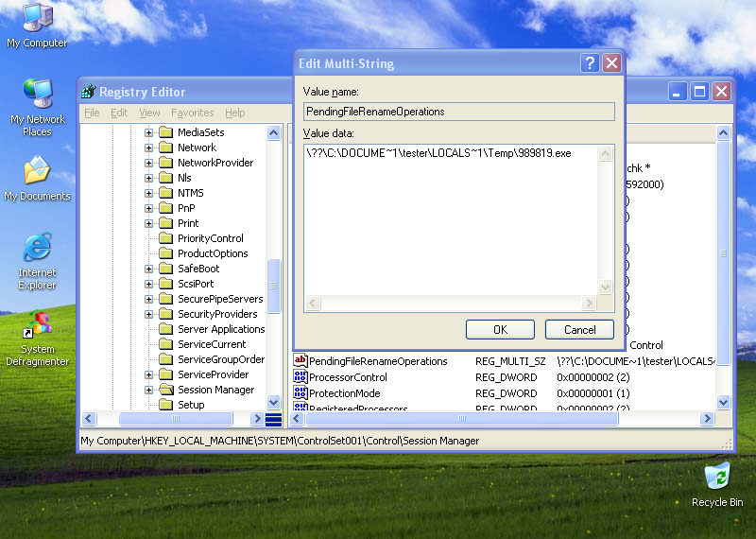Click Network folder icon
Screen dimensions: 756x539
tap(166, 148)
